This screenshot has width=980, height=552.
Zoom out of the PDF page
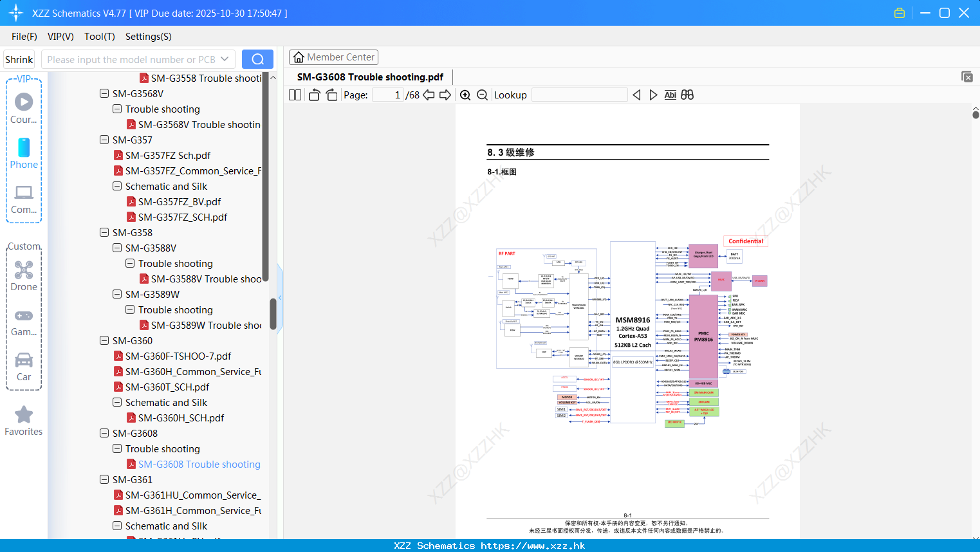[x=482, y=95]
